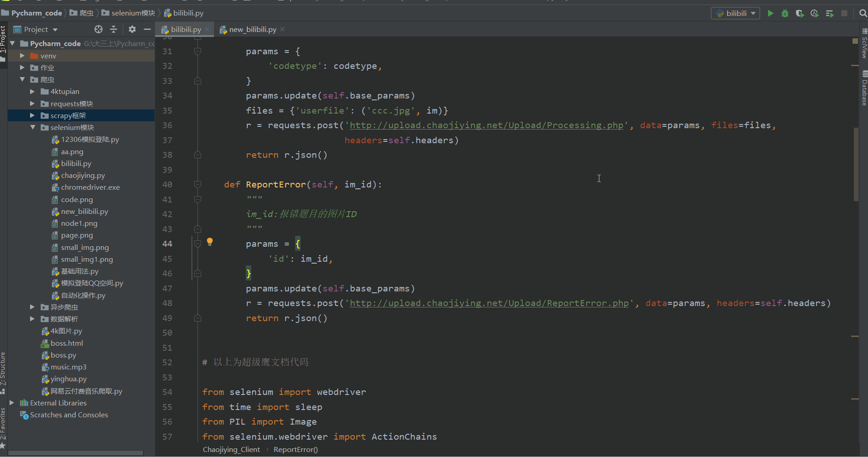
Task: Expand the 数据解析 folder
Action: point(32,319)
